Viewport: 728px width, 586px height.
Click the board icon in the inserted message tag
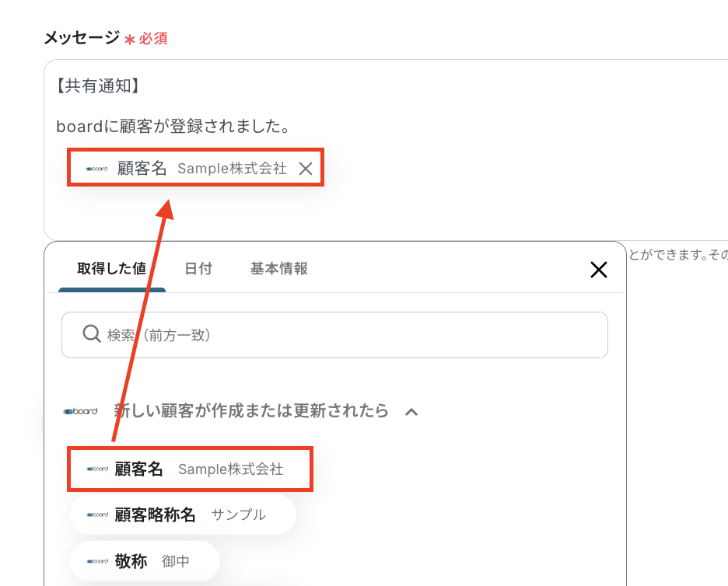pyautogui.click(x=97, y=169)
